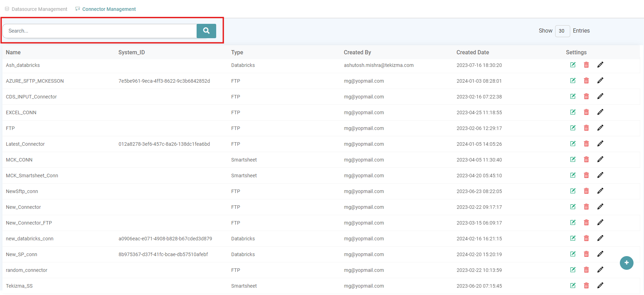Click into the Search text field

[x=100, y=31]
